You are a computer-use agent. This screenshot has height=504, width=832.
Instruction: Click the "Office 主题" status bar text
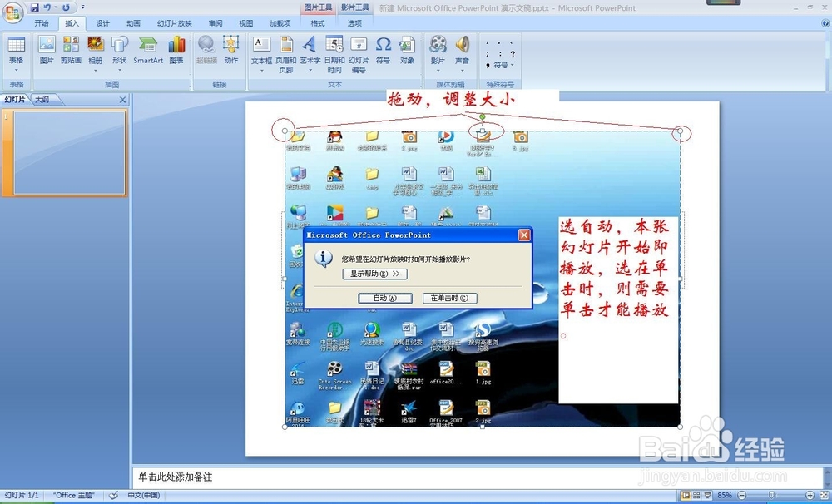tap(74, 495)
